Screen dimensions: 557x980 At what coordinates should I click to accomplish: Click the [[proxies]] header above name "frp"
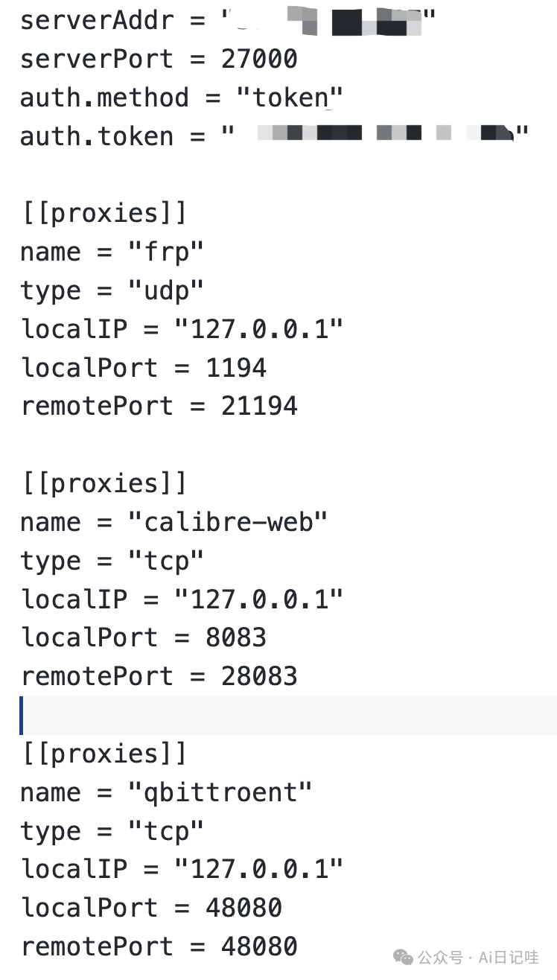104,213
